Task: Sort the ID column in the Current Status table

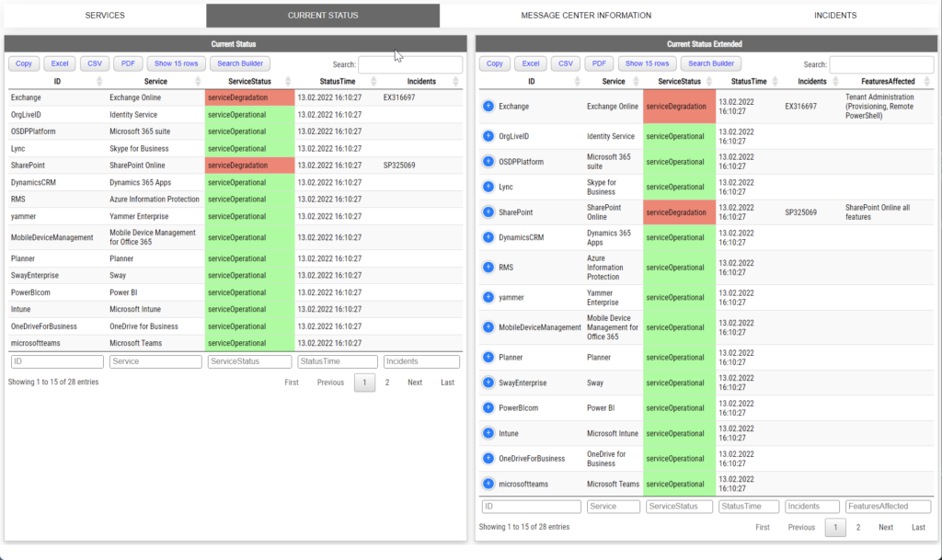Action: tap(55, 81)
